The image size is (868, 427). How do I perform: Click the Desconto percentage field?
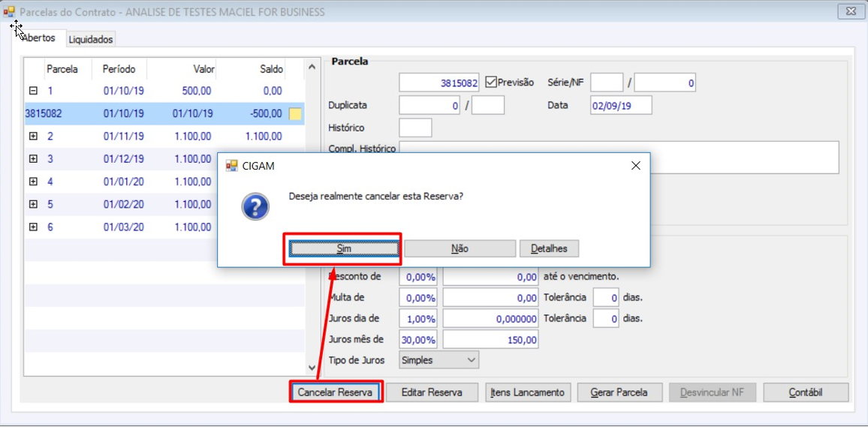click(418, 277)
